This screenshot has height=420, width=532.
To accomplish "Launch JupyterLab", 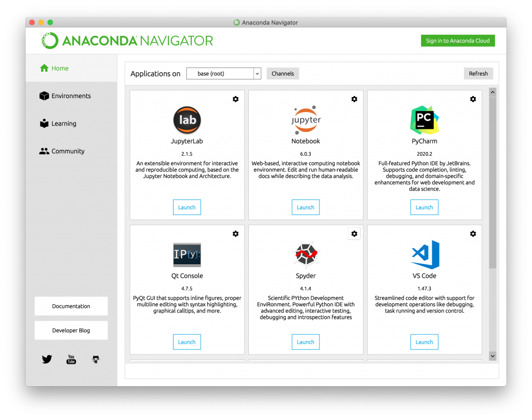I will (187, 207).
